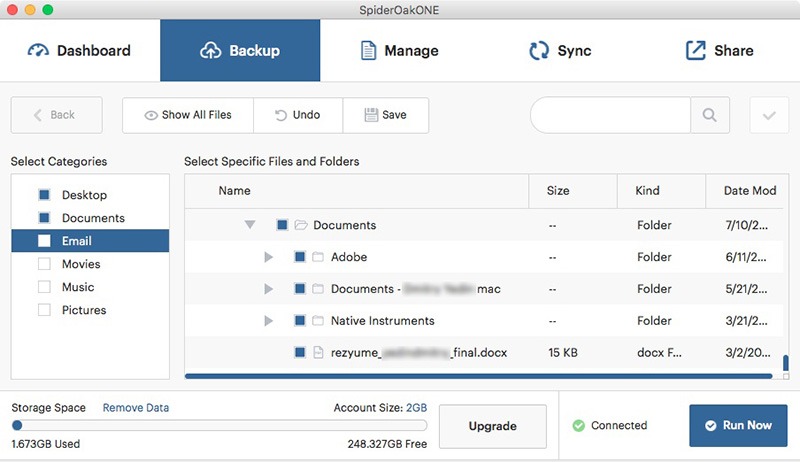Viewport: 800px width, 462px height.
Task: Sort by the Kind column header
Action: (x=661, y=191)
